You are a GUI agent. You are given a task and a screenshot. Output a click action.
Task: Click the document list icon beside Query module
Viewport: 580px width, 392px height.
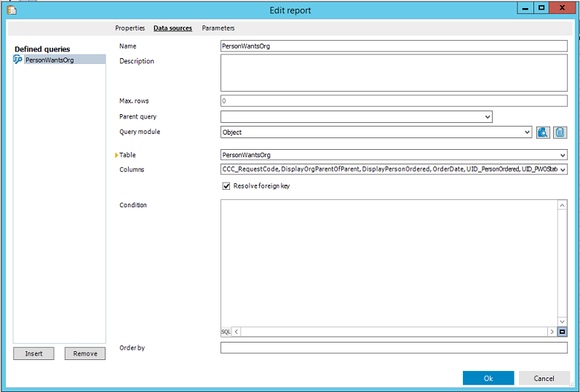click(x=560, y=132)
